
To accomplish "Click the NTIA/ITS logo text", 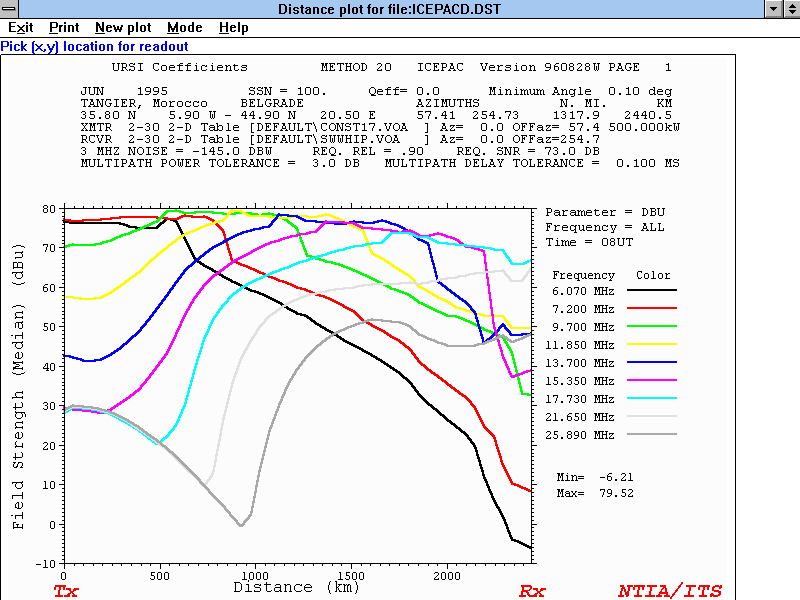I will click(x=669, y=591).
